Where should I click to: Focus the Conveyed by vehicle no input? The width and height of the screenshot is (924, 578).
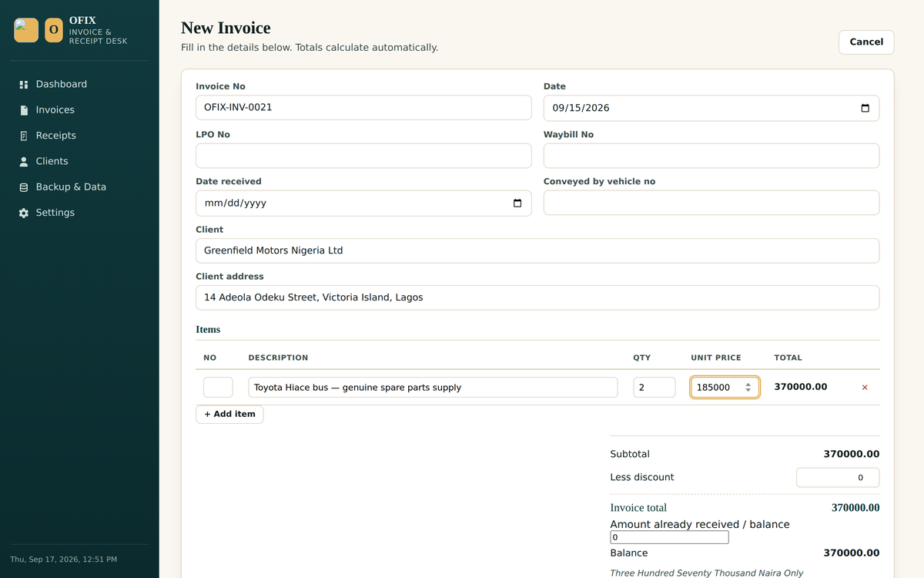711,203
